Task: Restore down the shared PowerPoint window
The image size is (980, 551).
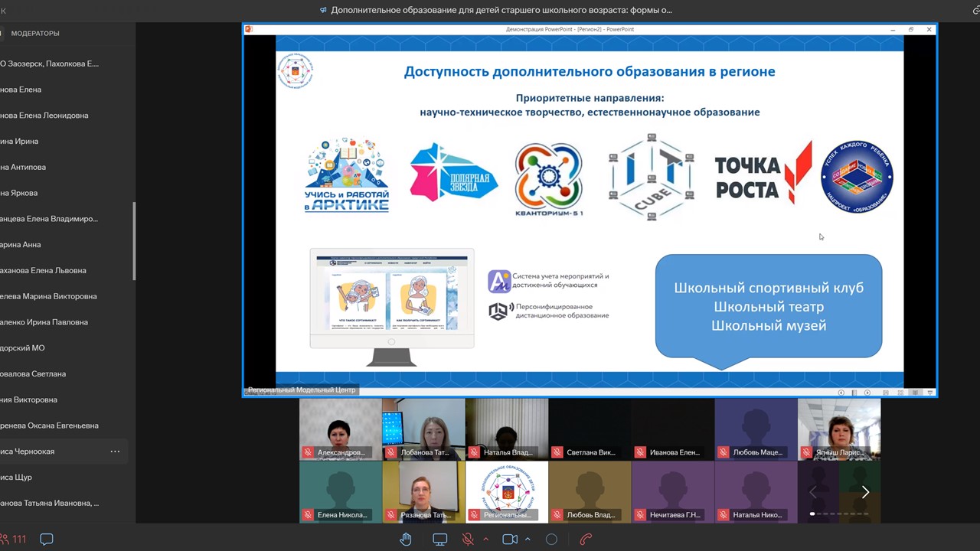Action: click(911, 29)
